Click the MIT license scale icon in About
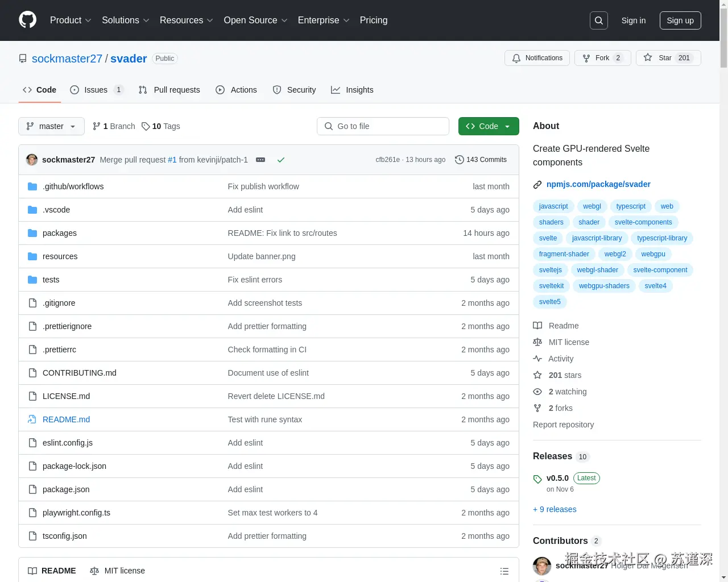Screen dimensions: 728x582 click(537, 342)
